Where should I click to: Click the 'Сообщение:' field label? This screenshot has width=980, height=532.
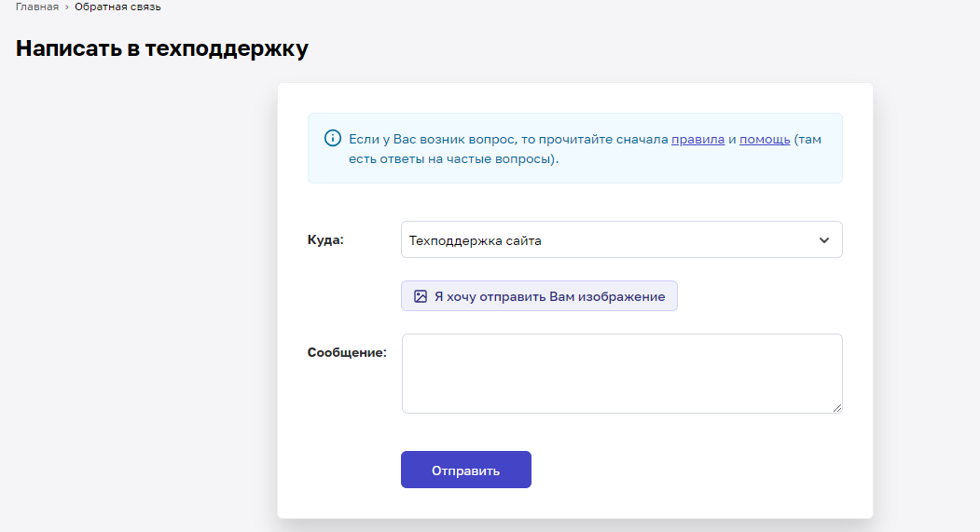point(347,352)
